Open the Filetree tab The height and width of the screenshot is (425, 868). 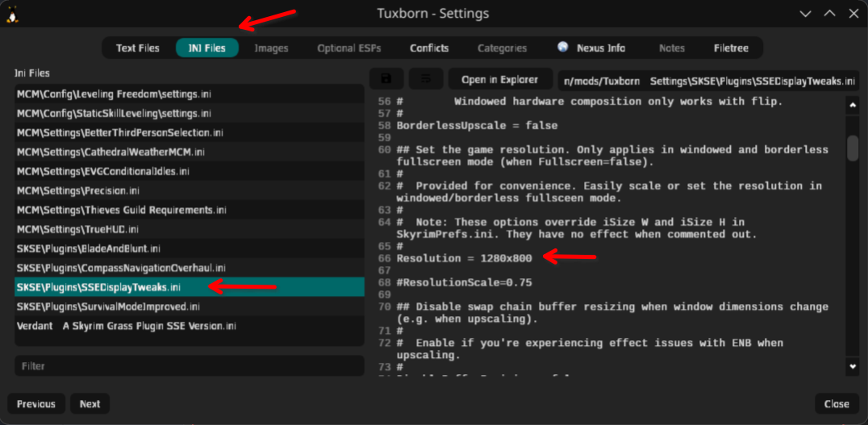click(731, 48)
